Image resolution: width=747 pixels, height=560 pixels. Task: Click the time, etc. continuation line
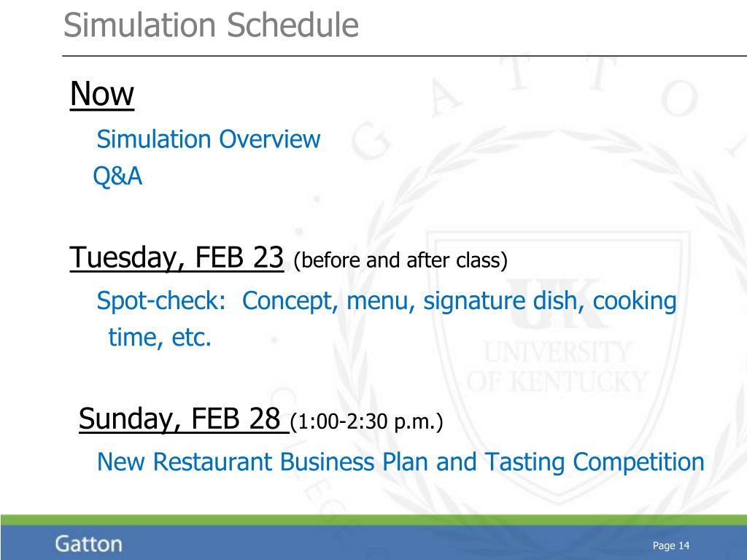[x=160, y=338]
